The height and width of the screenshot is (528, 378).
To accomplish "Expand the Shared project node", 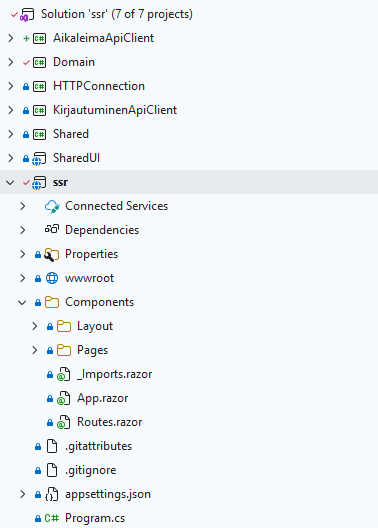I will click(x=11, y=134).
